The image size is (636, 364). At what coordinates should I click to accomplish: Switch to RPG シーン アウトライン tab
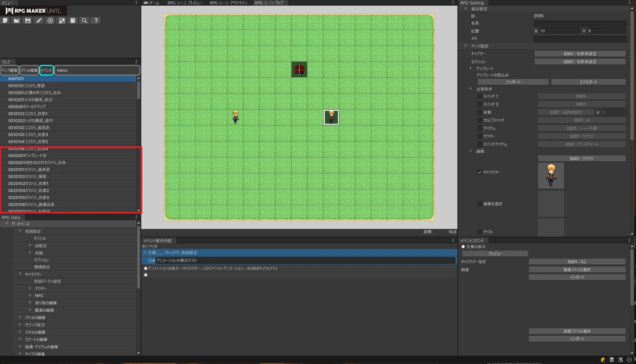229,3
